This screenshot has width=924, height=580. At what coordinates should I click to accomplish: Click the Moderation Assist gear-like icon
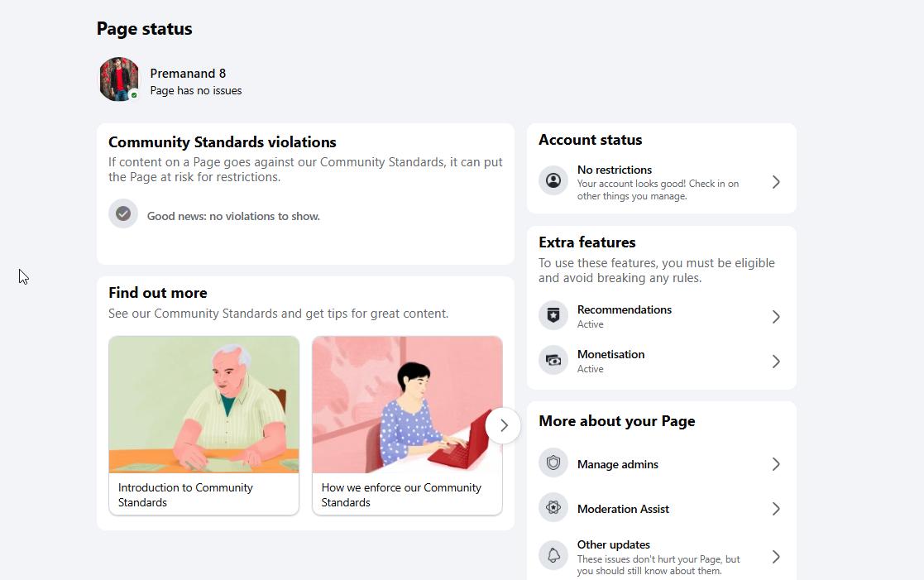553,507
